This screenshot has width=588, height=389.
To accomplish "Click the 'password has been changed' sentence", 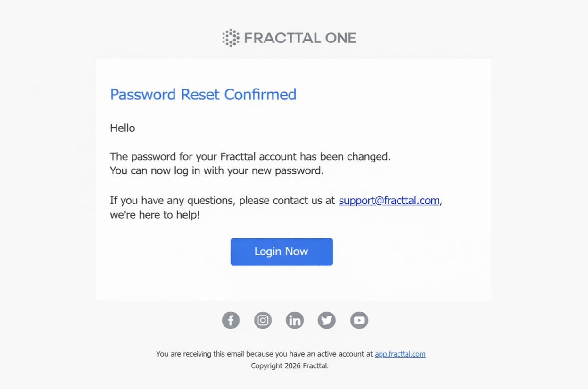I will tap(250, 156).
